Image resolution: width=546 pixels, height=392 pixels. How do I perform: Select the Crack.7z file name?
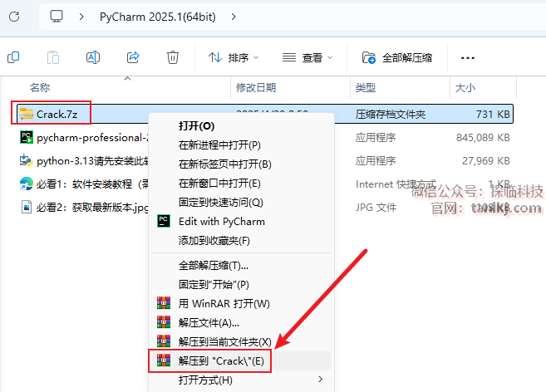57,114
